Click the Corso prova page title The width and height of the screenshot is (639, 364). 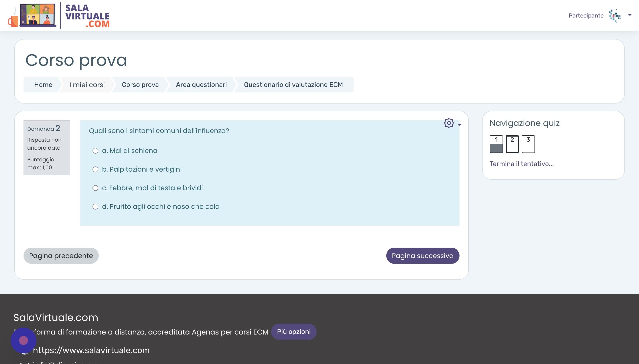click(x=76, y=60)
